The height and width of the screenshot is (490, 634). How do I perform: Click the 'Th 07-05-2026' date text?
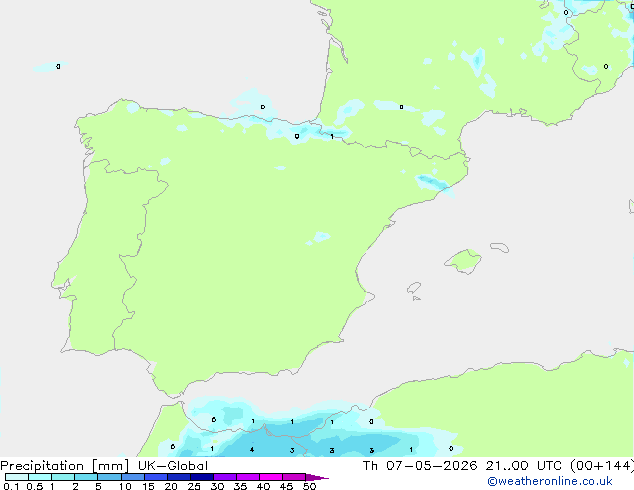coord(420,466)
